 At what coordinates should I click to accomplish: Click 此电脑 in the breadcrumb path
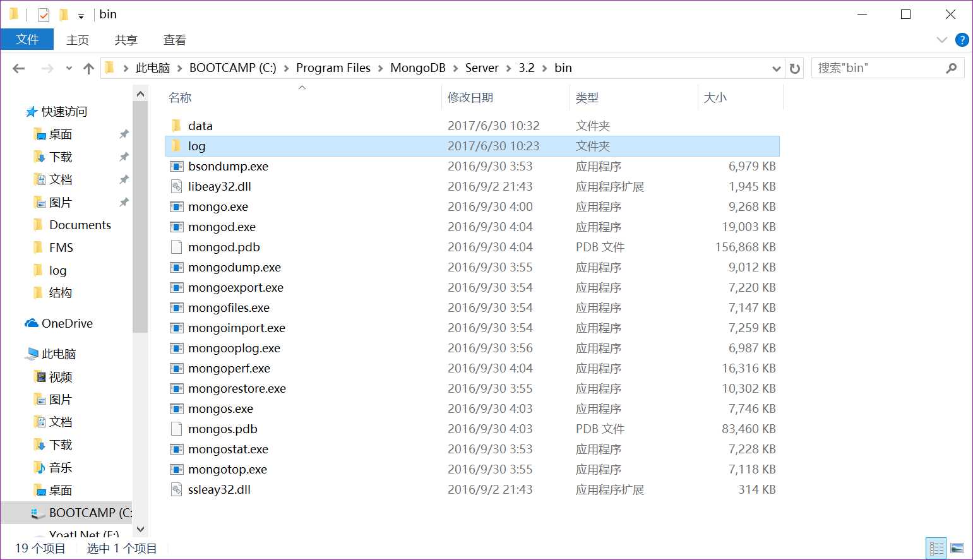(x=153, y=68)
